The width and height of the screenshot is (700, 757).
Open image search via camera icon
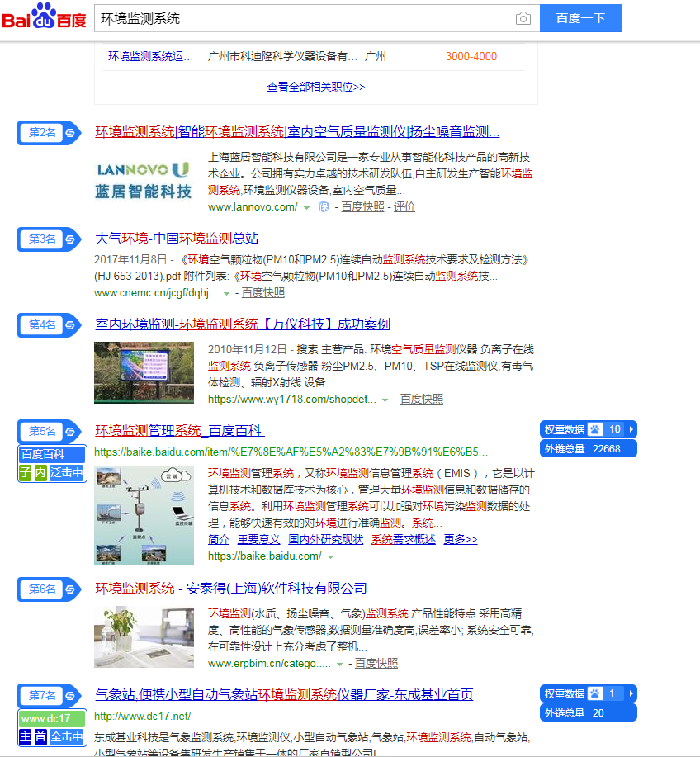click(x=523, y=18)
